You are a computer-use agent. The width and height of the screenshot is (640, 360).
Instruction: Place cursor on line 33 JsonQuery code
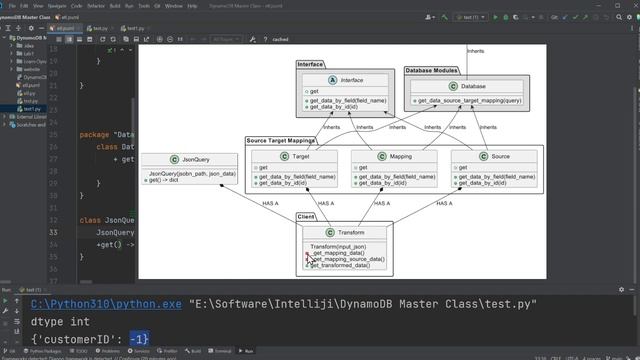pyautogui.click(x=115, y=232)
